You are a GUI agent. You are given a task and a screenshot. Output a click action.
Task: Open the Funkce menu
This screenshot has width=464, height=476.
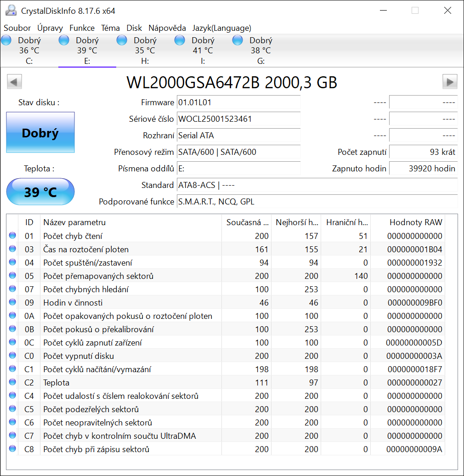[82, 28]
